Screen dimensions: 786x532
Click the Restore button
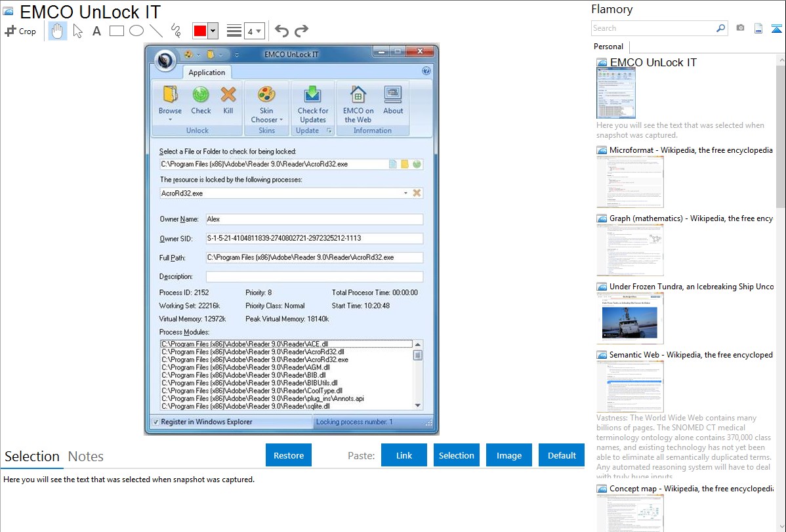288,455
